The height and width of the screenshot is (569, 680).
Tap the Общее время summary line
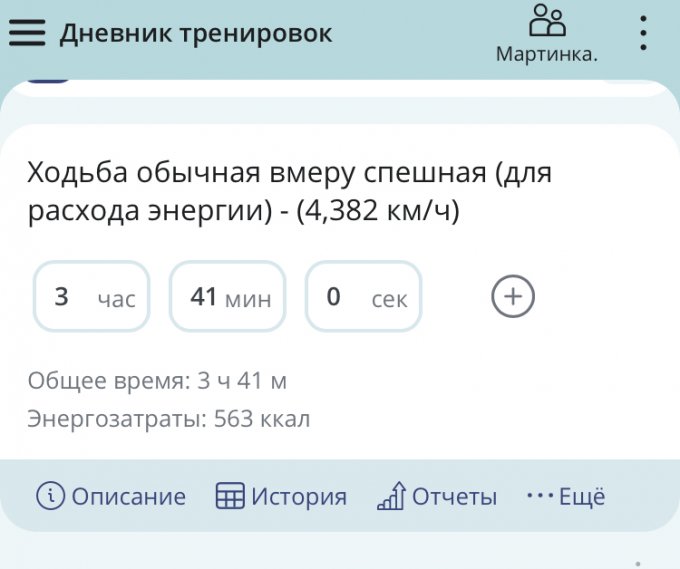pyautogui.click(x=158, y=381)
